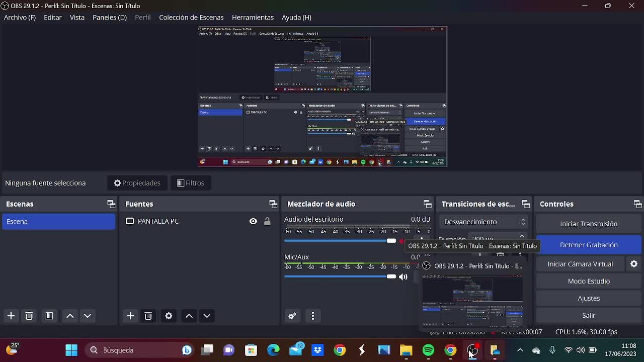644x362 pixels.
Task: Show hidden system tray icons chevron
Action: point(520,350)
